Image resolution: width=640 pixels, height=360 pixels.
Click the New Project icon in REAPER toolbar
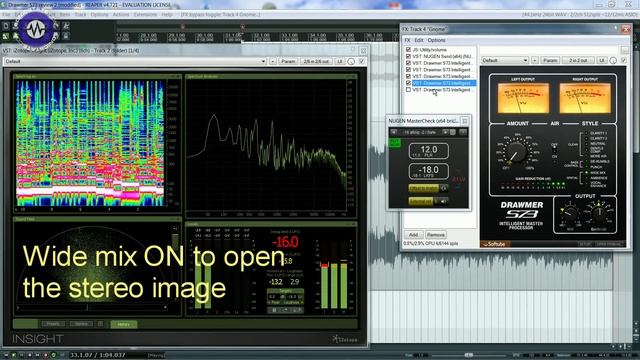tap(6, 26)
